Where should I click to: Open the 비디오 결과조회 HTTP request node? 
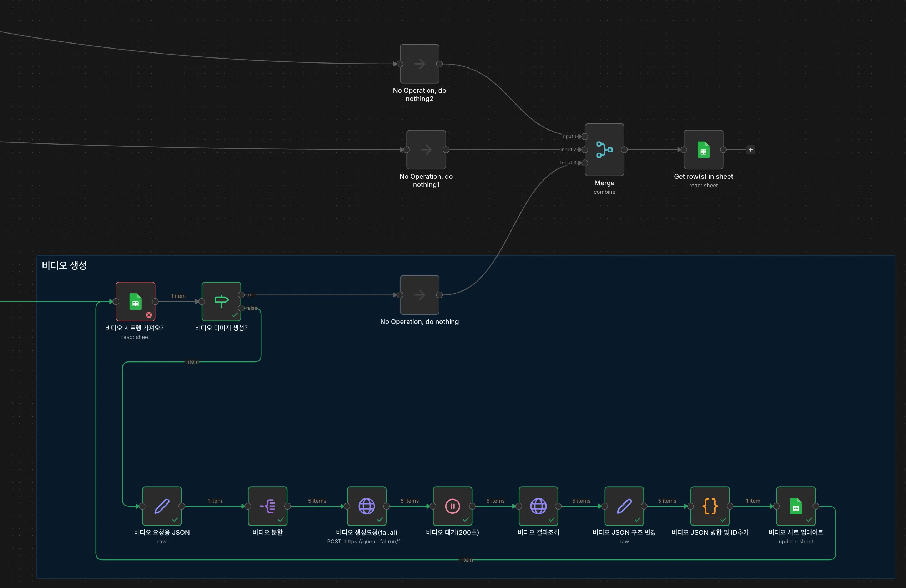pyautogui.click(x=538, y=506)
